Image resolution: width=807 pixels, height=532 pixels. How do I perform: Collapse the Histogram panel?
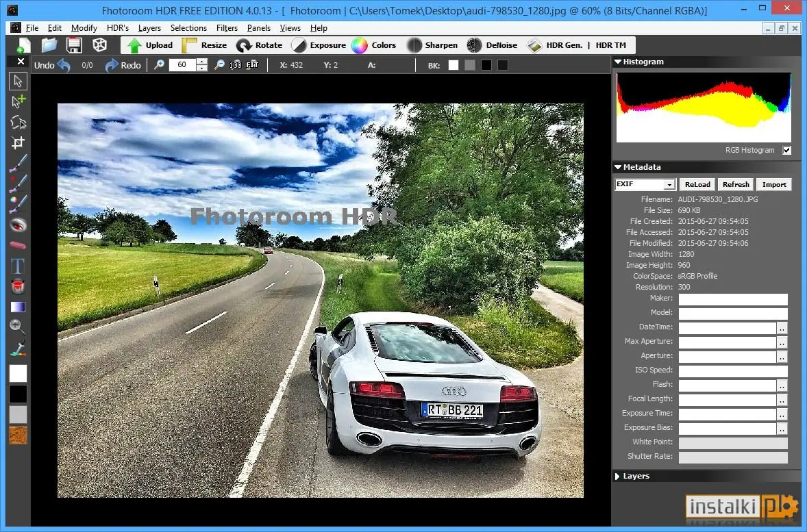[618, 62]
